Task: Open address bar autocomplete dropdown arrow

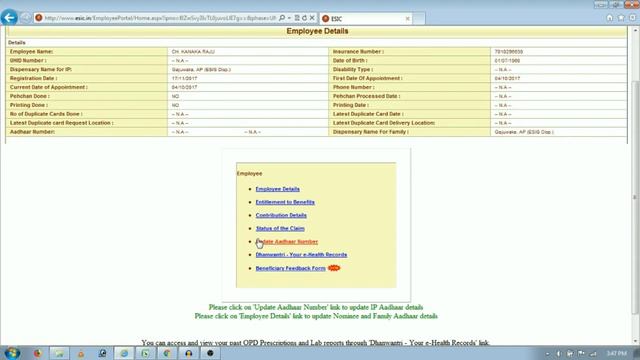Action: [x=289, y=18]
